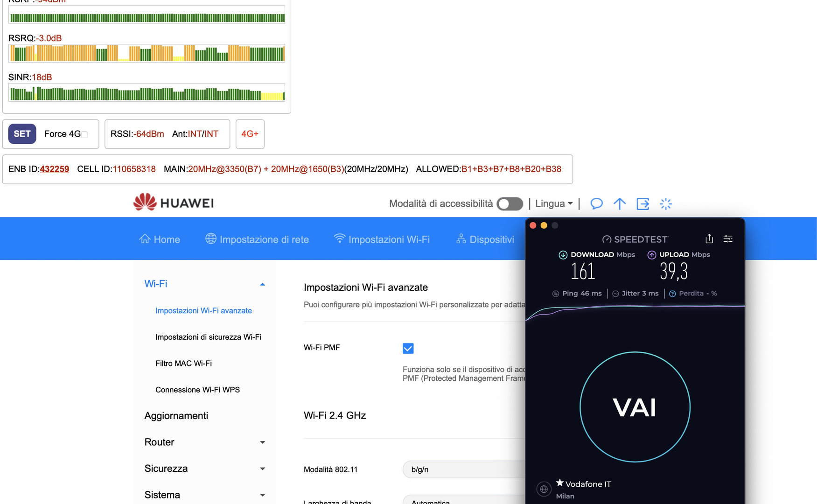Image resolution: width=817 pixels, height=504 pixels.
Task: Expand the Sicurezza sidebar section
Action: tap(262, 469)
